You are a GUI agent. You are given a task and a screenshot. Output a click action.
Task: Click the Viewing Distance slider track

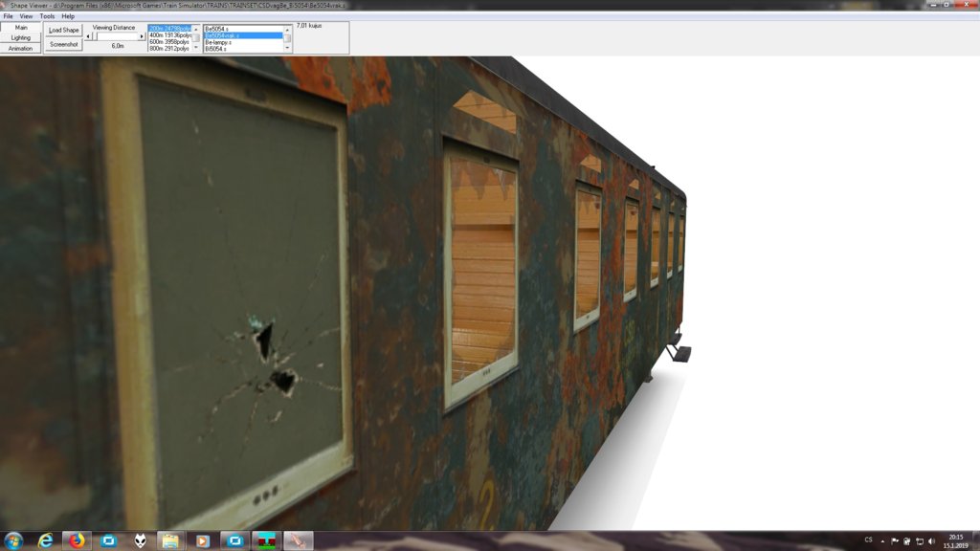point(116,36)
